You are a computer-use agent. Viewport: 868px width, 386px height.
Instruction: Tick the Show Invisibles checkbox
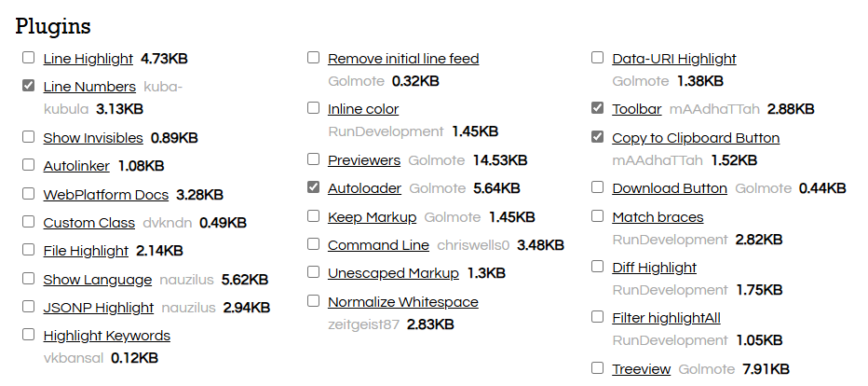coord(28,137)
